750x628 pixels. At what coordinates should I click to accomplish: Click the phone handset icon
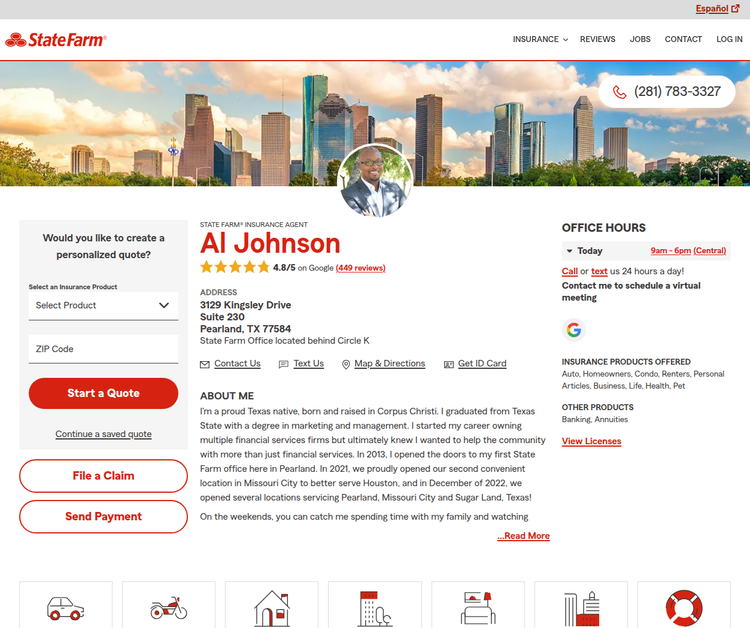(619, 92)
